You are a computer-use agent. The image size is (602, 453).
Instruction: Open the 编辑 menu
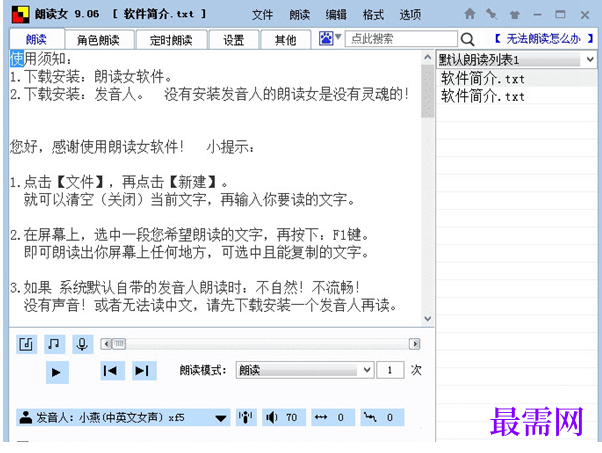336,15
